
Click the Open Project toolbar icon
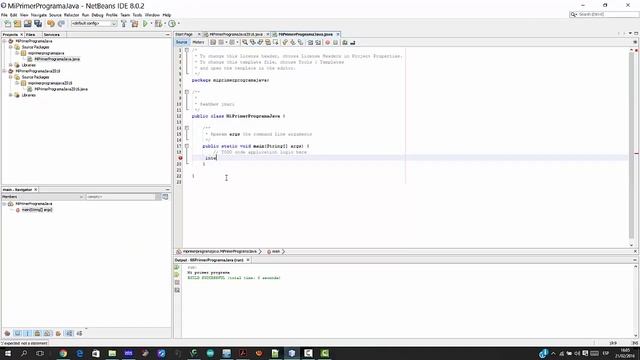pos(28,24)
